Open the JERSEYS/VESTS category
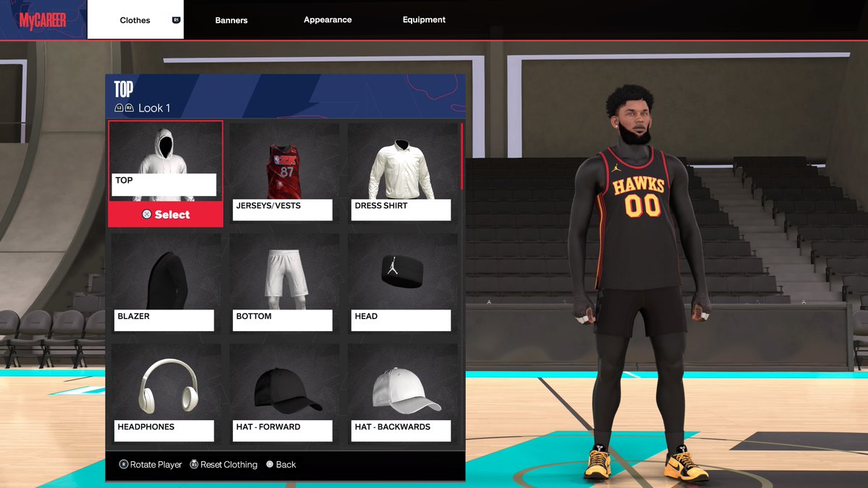Image resolution: width=868 pixels, height=488 pixels. (x=284, y=172)
